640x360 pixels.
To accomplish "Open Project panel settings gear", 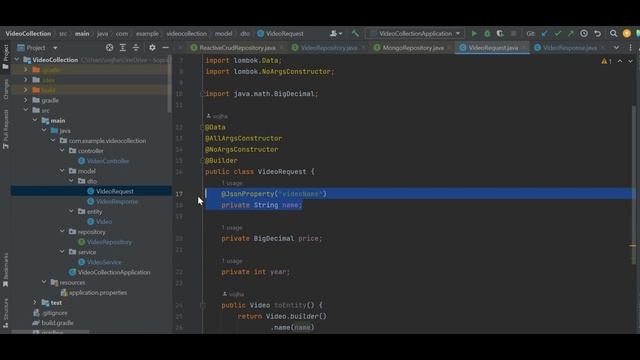I will point(152,48).
